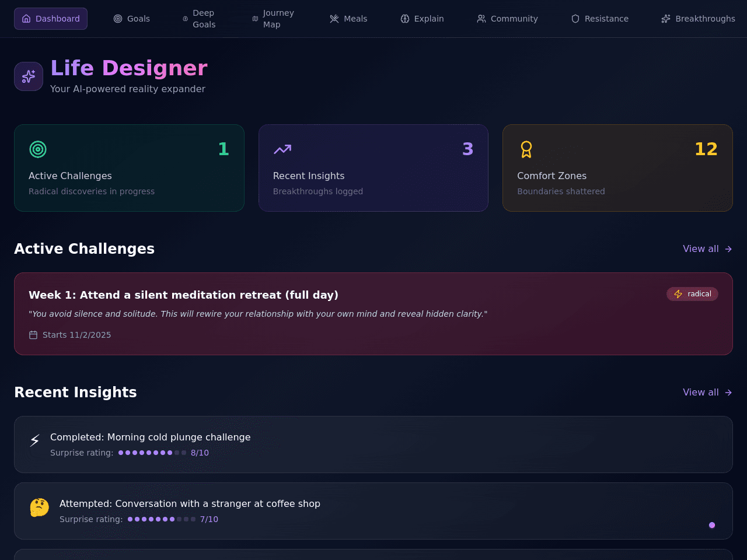Click 'Your AI-powered reality expander' tagline

[128, 89]
